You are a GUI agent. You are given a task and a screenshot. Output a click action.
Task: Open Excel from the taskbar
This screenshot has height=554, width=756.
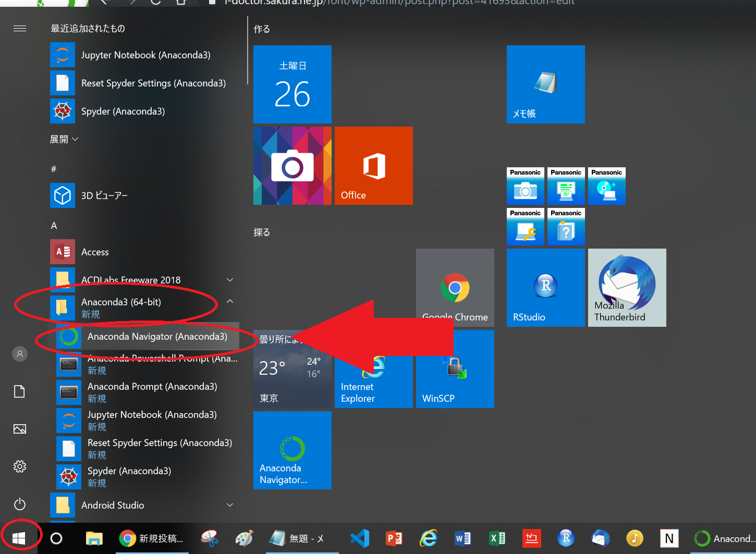pyautogui.click(x=497, y=538)
